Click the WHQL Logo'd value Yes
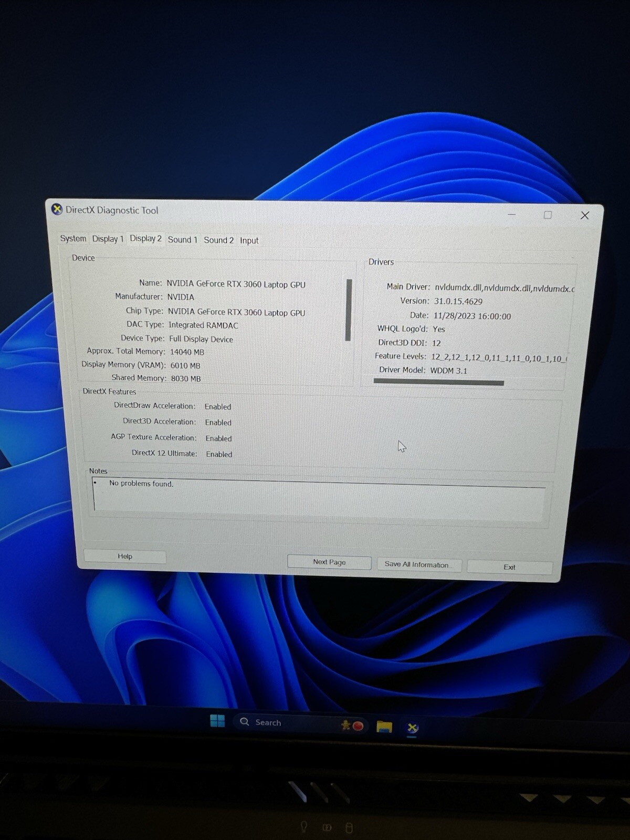Screen dimensions: 630x840 tap(439, 329)
